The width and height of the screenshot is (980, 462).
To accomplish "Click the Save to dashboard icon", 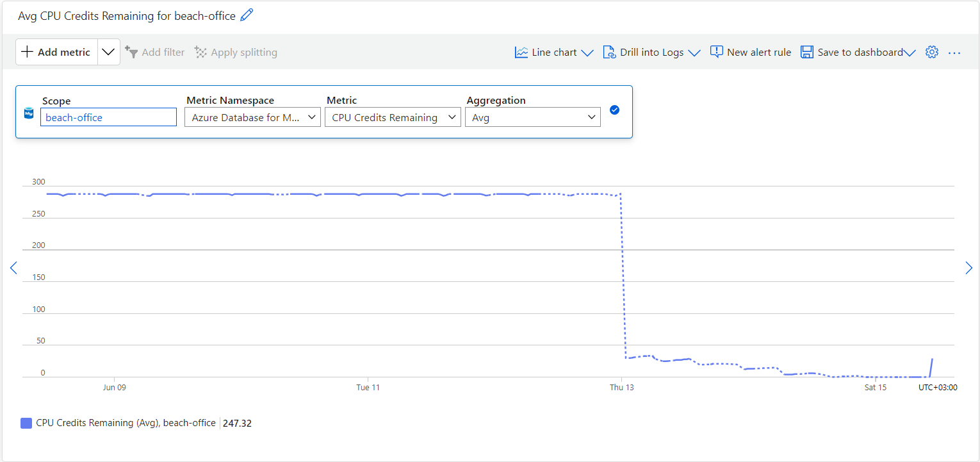I will pos(807,52).
